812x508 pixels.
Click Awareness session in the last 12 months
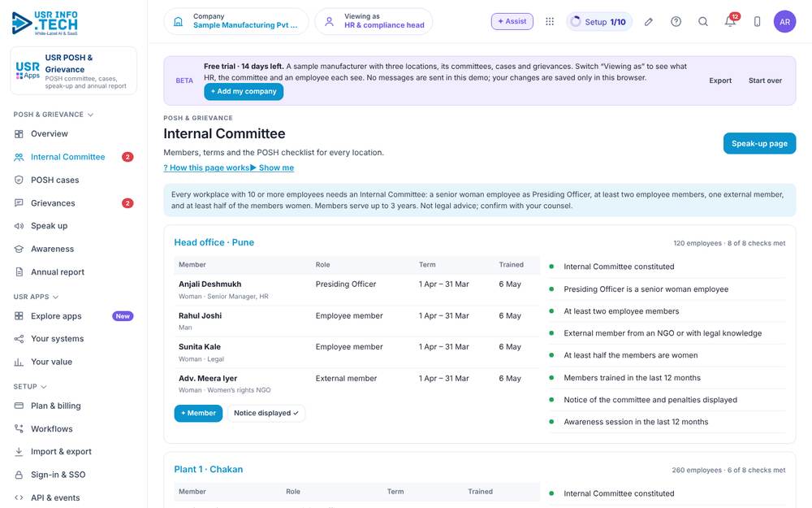(x=636, y=422)
